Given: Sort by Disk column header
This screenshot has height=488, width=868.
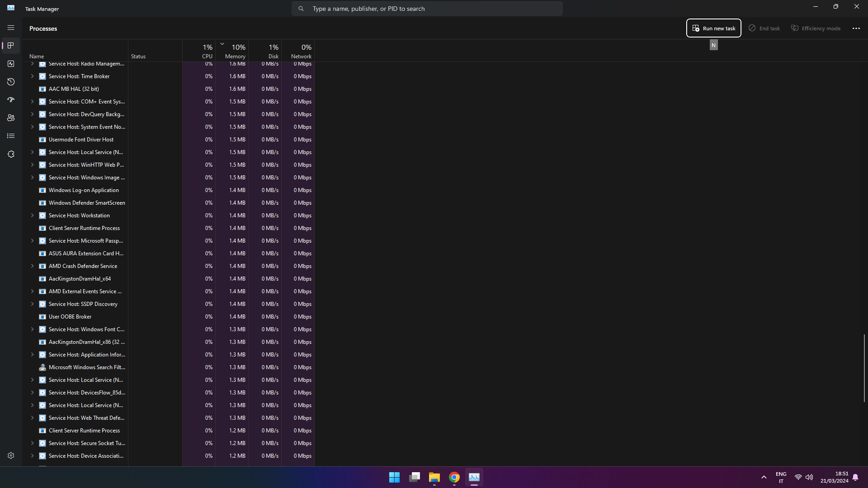Looking at the screenshot, I should [265, 51].
